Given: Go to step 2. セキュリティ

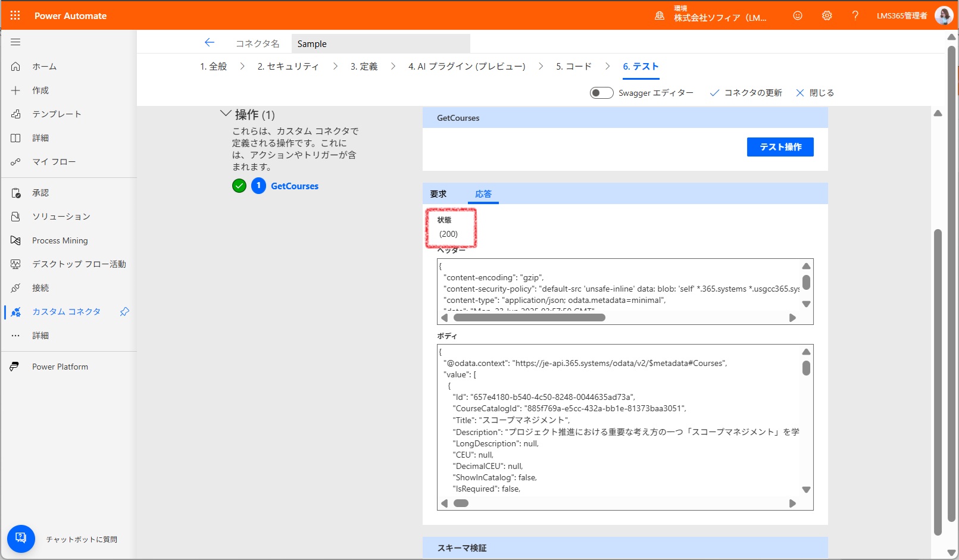Looking at the screenshot, I should pos(288,67).
